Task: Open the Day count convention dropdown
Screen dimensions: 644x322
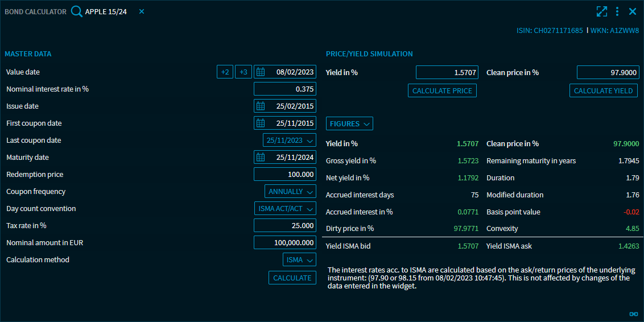Action: pos(285,209)
